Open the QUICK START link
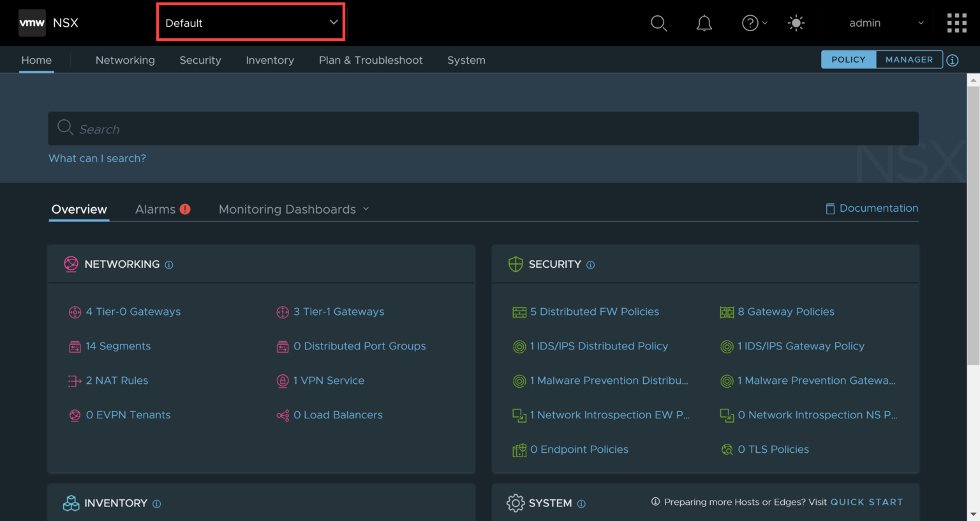The height and width of the screenshot is (521, 980). 866,502
